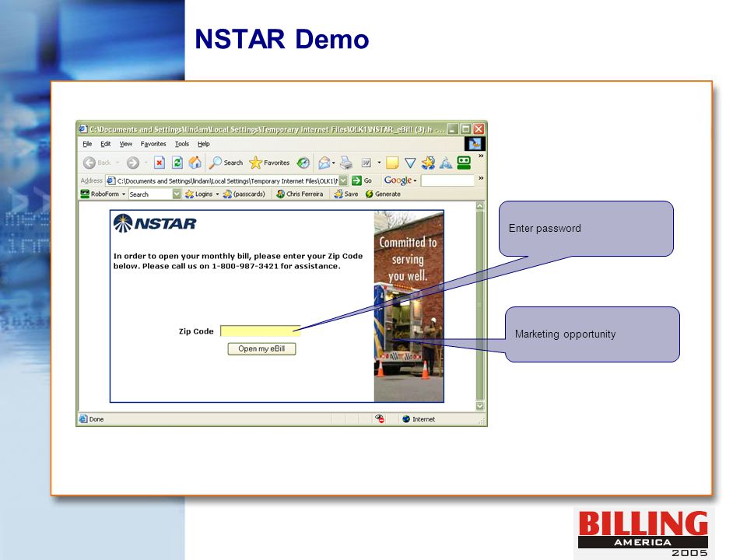
Task: Click the blue figures toolbar icon
Action: click(445, 163)
